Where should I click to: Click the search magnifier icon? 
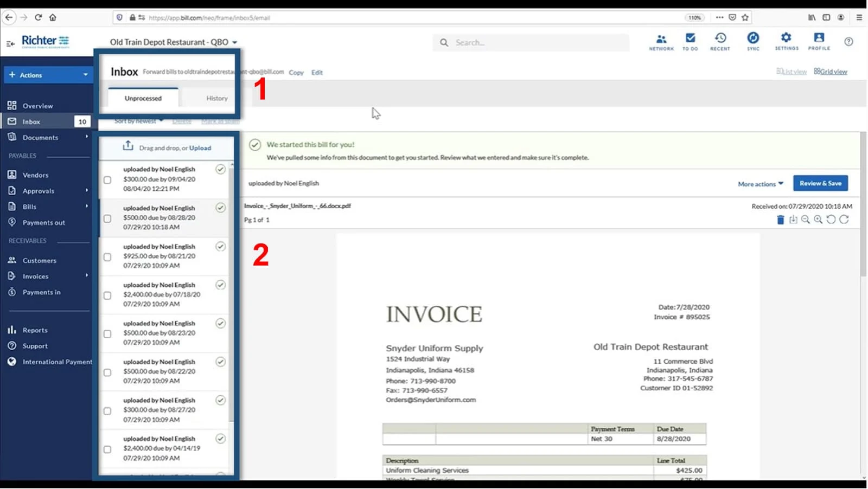coord(444,42)
